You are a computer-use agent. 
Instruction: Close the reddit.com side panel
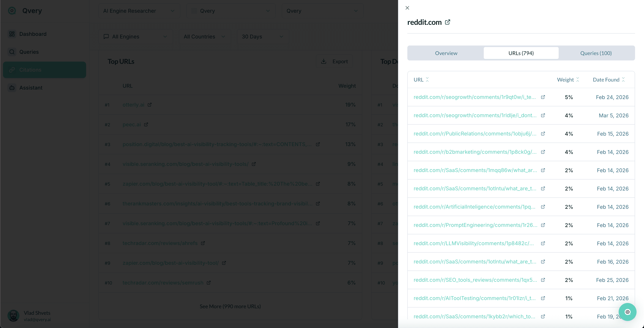[x=407, y=8]
